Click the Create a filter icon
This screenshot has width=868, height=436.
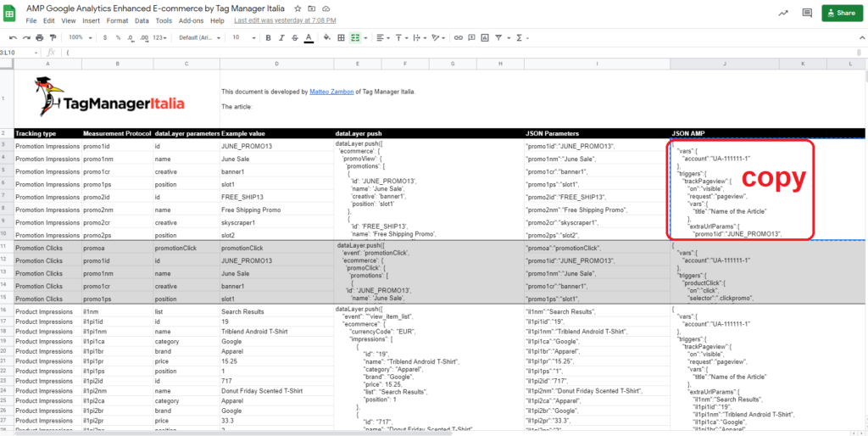pos(498,37)
